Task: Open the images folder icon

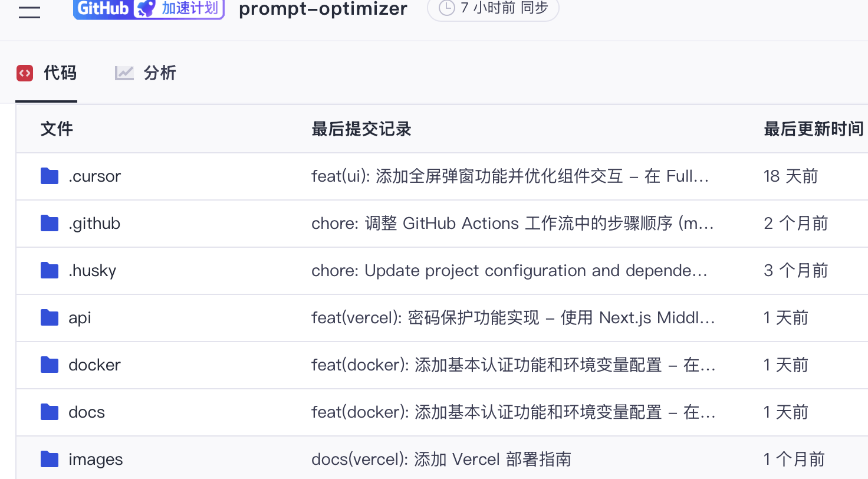Action: point(50,459)
